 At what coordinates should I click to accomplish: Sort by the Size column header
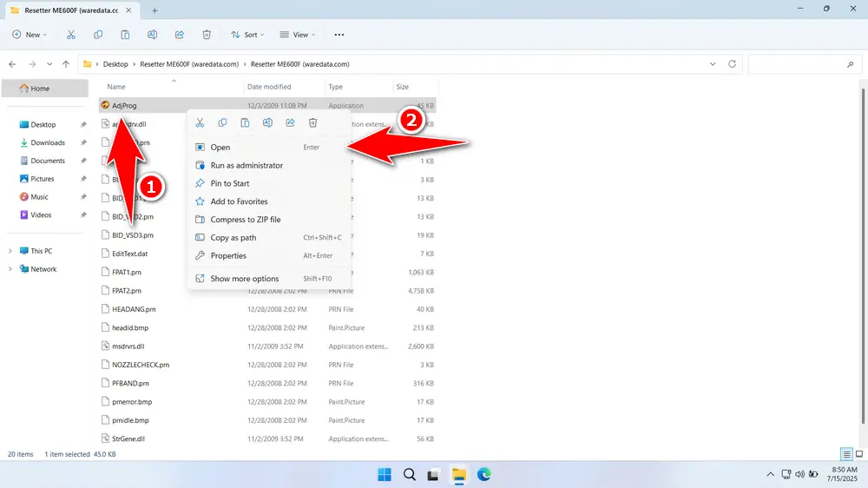click(x=403, y=87)
